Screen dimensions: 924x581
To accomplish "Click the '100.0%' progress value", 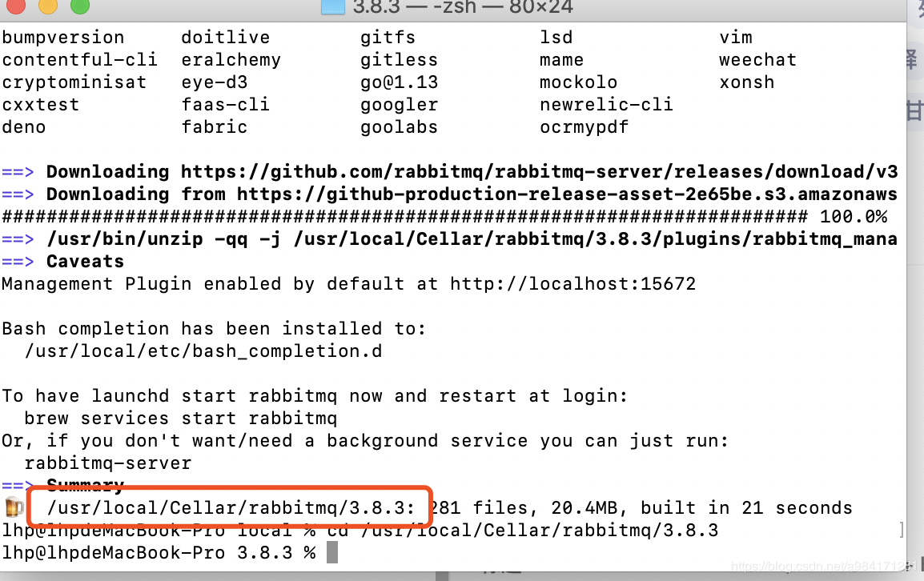I will coord(854,217).
